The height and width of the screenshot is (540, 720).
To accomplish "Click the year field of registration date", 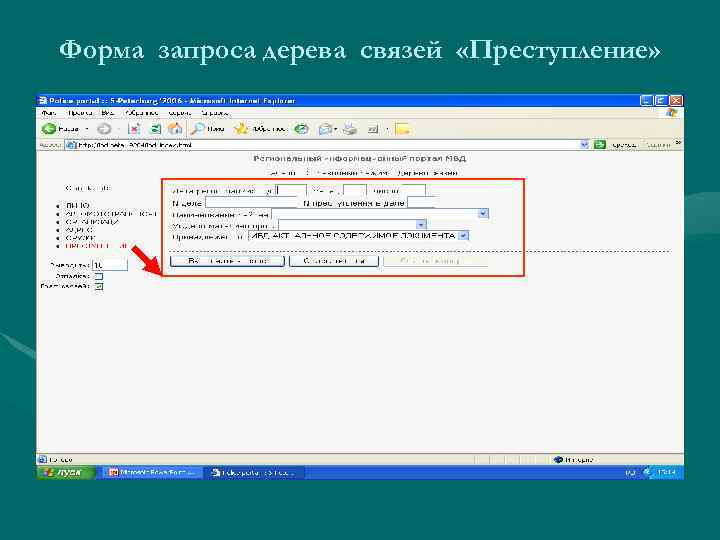I will point(291,190).
